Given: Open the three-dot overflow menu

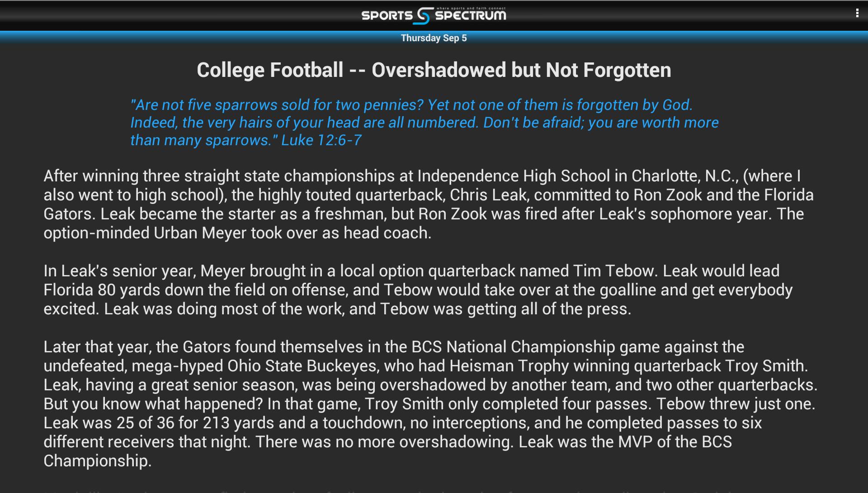Looking at the screenshot, I should click(857, 14).
